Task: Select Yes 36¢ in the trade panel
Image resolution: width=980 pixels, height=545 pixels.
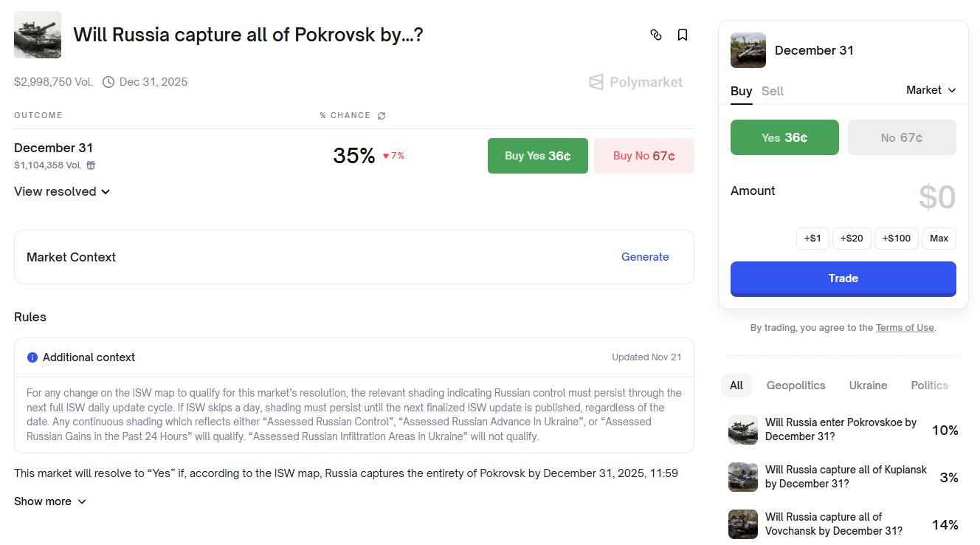Action: click(x=784, y=137)
